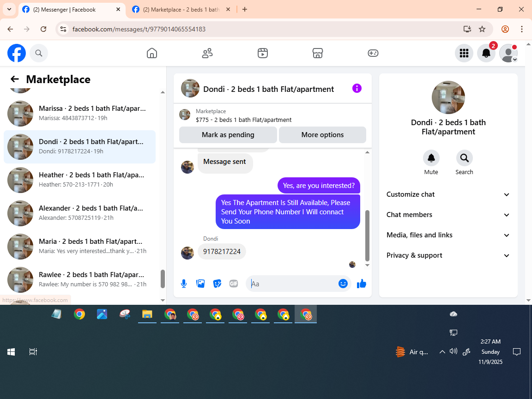Go back in browser history

(x=10, y=29)
